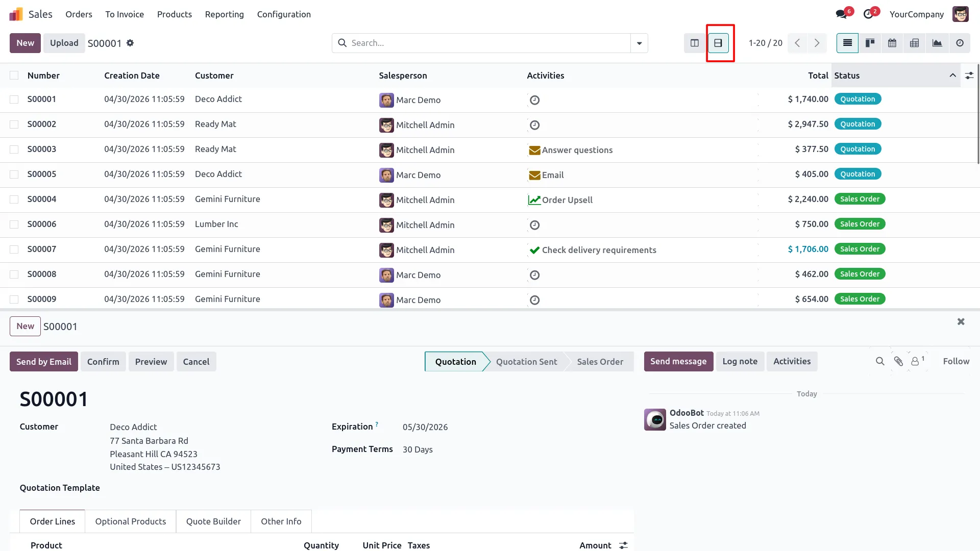The width and height of the screenshot is (980, 551).
Task: Open the Graph view icon
Action: (x=937, y=43)
